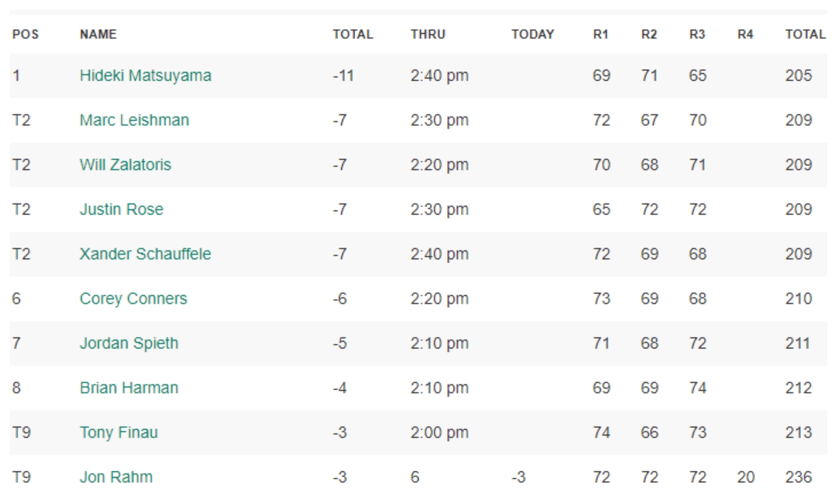Click Corey Conners' name
The width and height of the screenshot is (837, 504).
click(133, 299)
